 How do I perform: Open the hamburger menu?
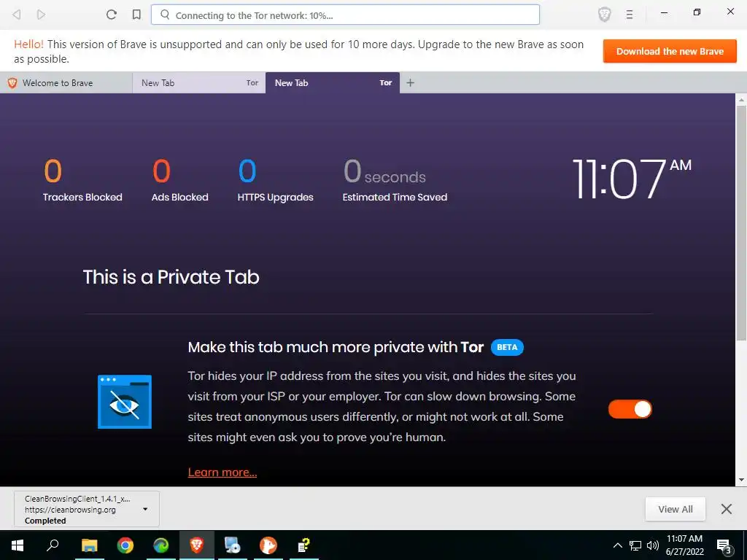pos(630,15)
